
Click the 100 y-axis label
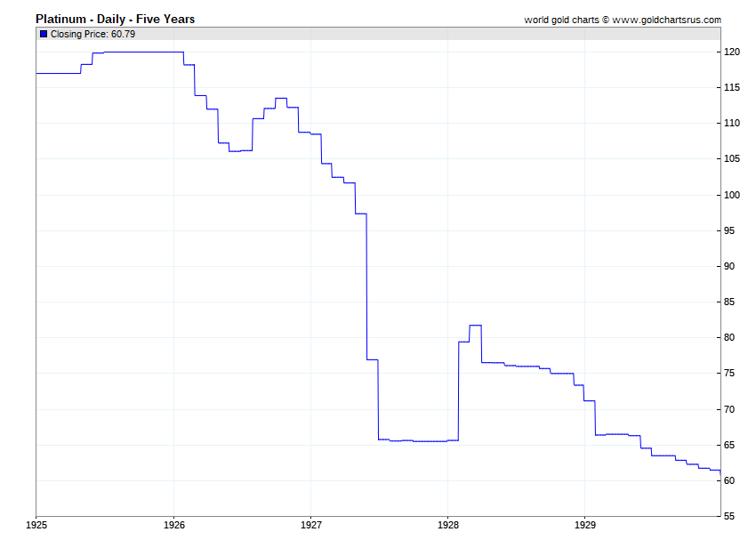coord(732,196)
